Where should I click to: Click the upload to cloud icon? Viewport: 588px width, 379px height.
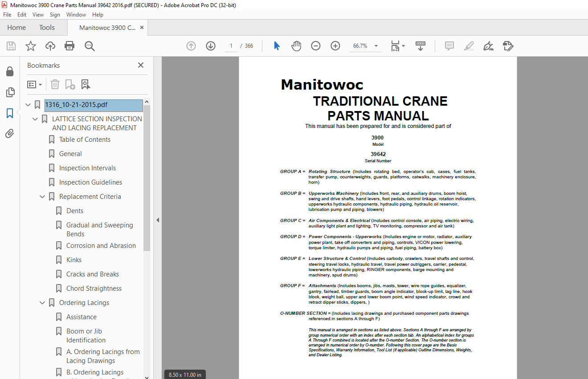pos(50,46)
